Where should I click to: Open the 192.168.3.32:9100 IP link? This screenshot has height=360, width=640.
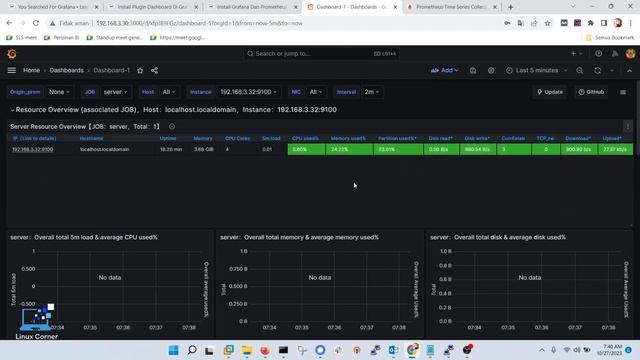tap(33, 149)
